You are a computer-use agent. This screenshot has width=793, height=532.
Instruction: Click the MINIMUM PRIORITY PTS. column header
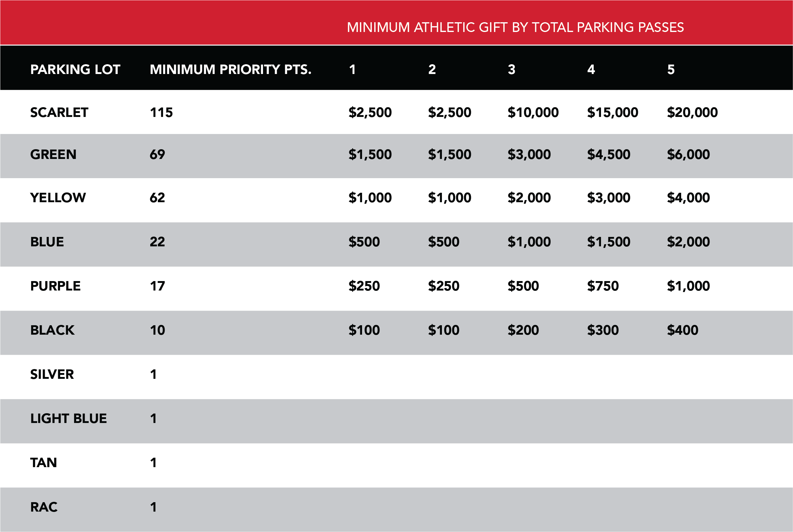pos(230,69)
